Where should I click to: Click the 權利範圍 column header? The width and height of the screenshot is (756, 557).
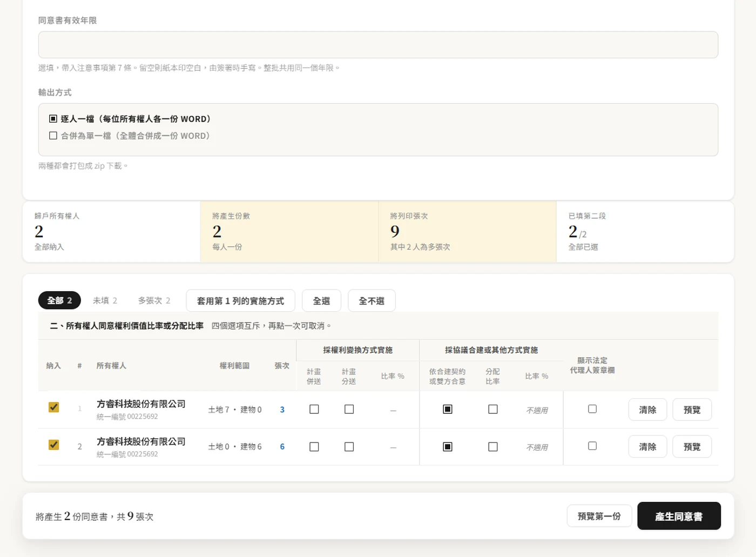[x=234, y=366]
